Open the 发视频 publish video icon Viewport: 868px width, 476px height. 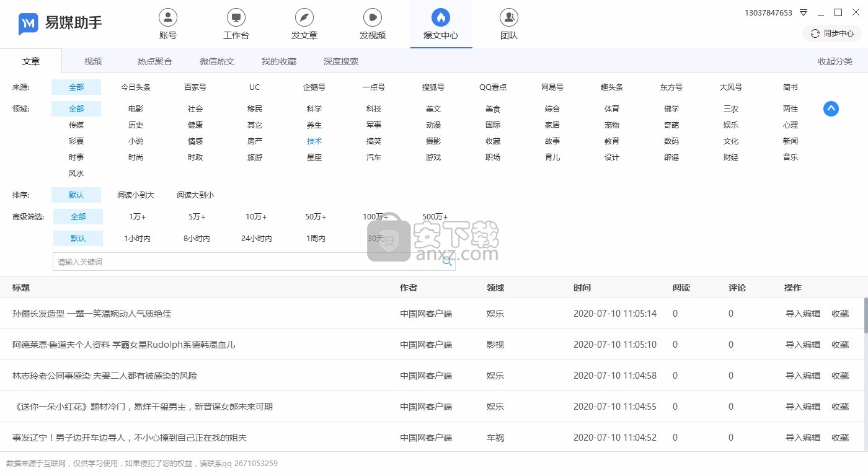click(373, 24)
